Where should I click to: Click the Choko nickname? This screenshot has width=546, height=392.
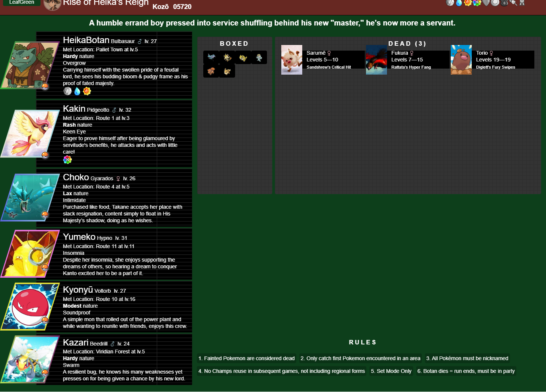click(x=76, y=177)
